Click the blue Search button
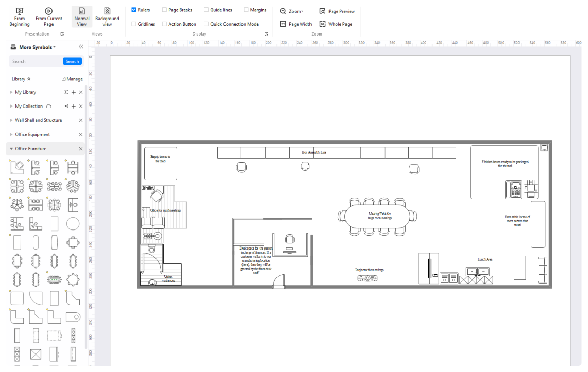 click(x=73, y=61)
